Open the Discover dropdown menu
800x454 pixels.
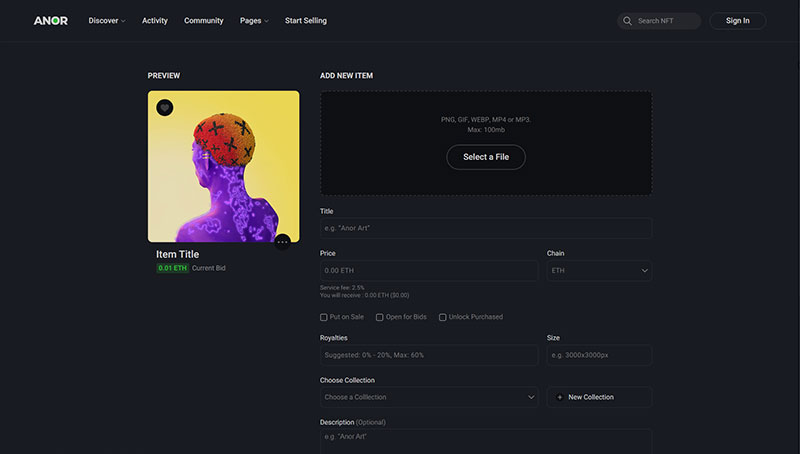pos(107,21)
